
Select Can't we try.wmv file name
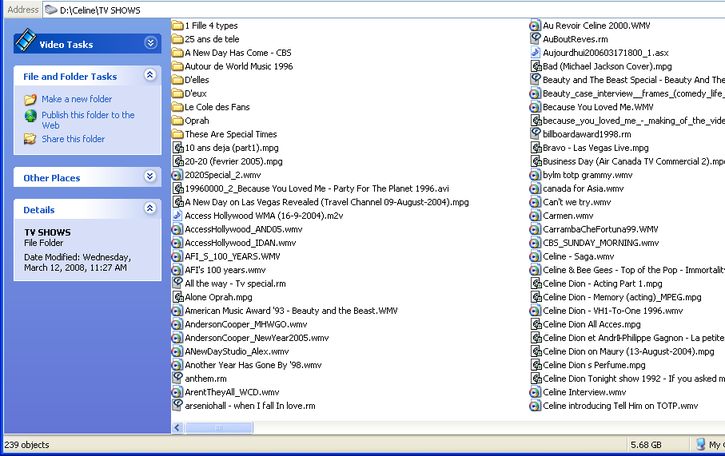click(577, 202)
